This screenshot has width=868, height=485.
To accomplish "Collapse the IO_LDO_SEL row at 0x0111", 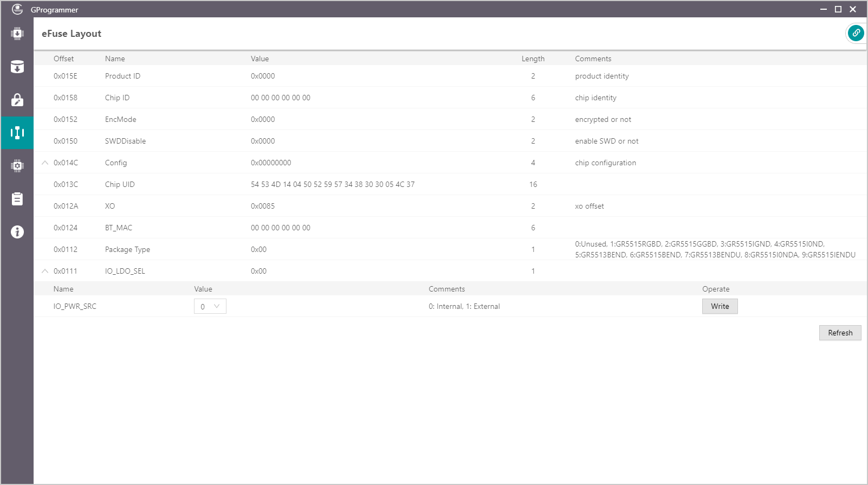I will pos(45,271).
